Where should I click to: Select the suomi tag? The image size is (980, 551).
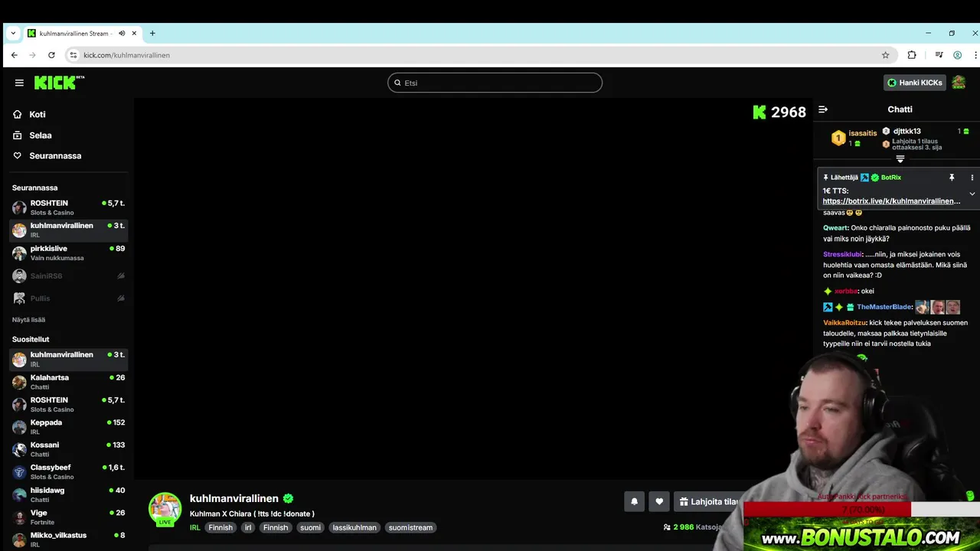pos(310,527)
